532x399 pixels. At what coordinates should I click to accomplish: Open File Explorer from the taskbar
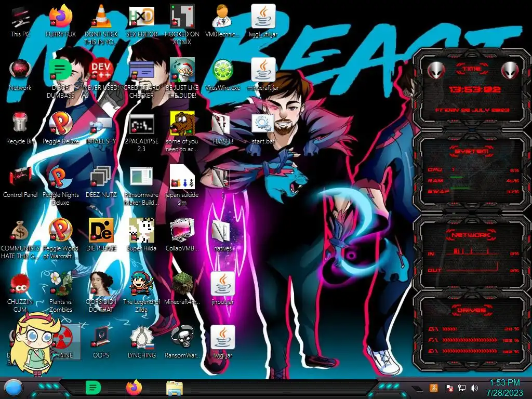[175, 388]
